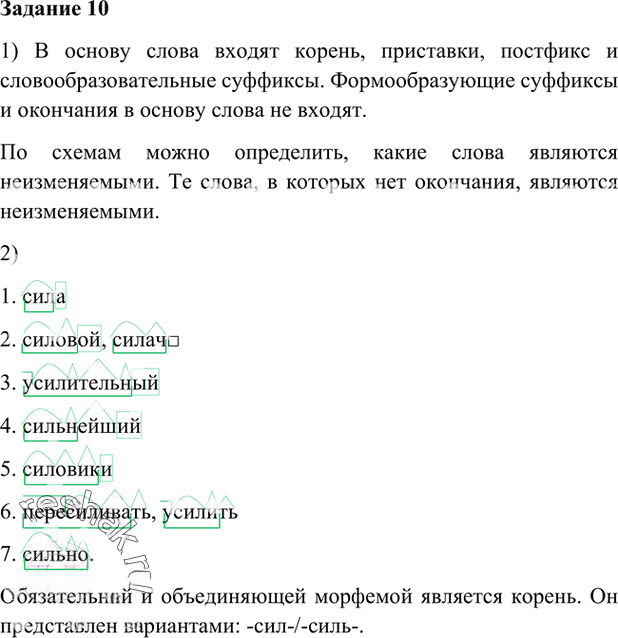Click the word "силовики" in item 5
Image resolution: width=618 pixels, height=638 pixels.
click(x=67, y=470)
